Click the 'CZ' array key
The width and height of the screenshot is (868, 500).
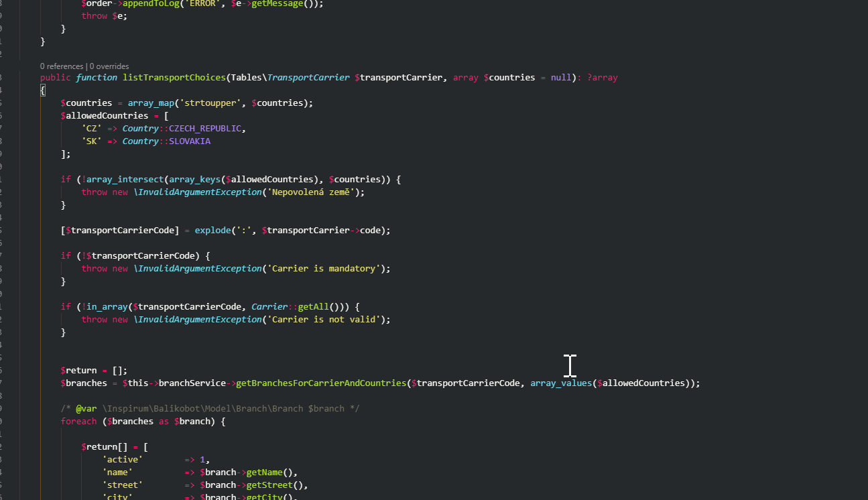[92, 129]
